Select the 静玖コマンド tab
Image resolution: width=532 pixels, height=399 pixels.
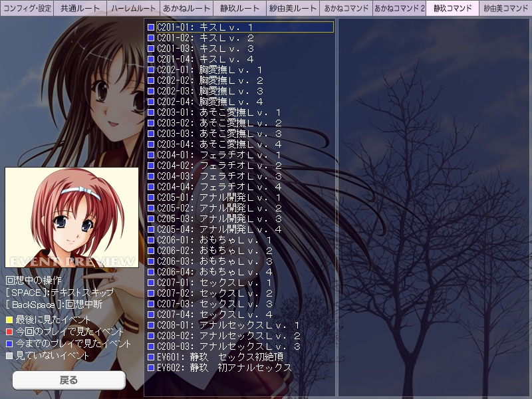(x=453, y=8)
